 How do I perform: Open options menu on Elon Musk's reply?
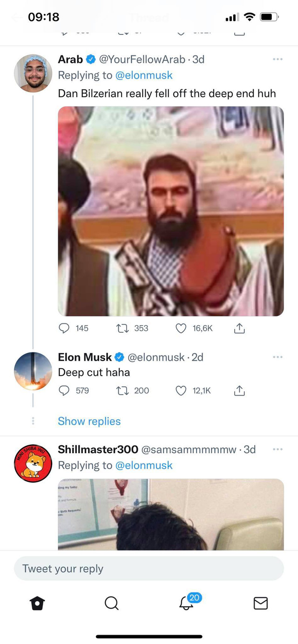tap(278, 357)
